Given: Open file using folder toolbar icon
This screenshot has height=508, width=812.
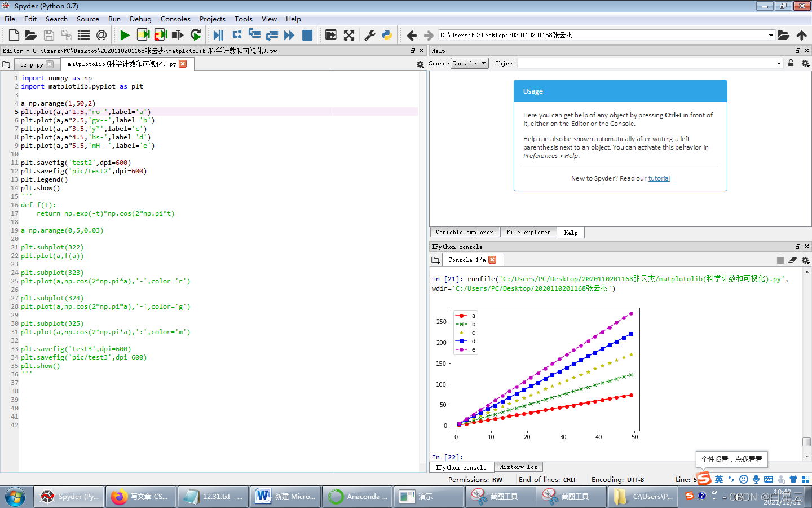Looking at the screenshot, I should [x=31, y=35].
